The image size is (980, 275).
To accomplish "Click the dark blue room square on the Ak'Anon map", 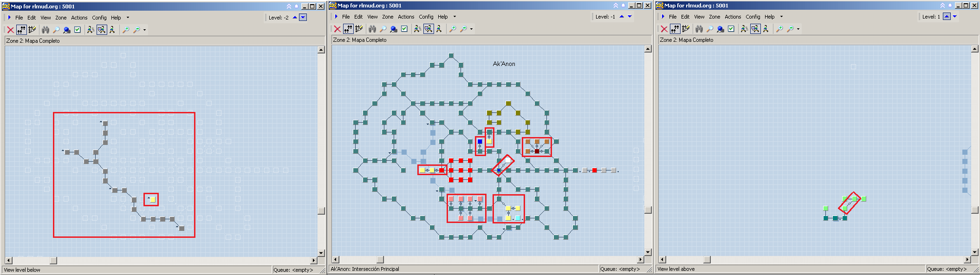I will pyautogui.click(x=480, y=142).
